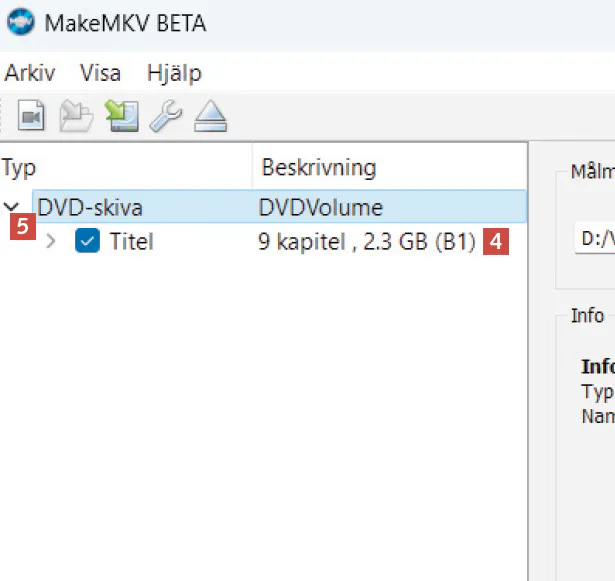Viewport: 615px width, 581px height.
Task: Eject the disc with the eject icon
Action: (x=211, y=116)
